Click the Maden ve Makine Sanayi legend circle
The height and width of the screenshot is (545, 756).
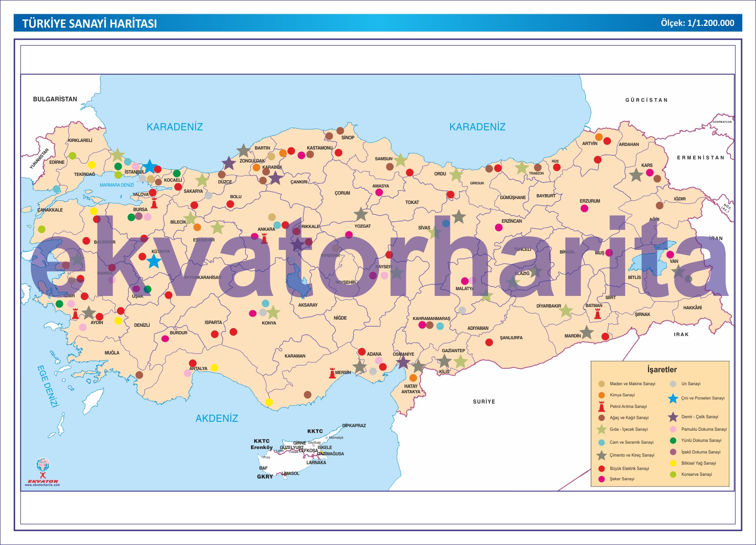601,384
